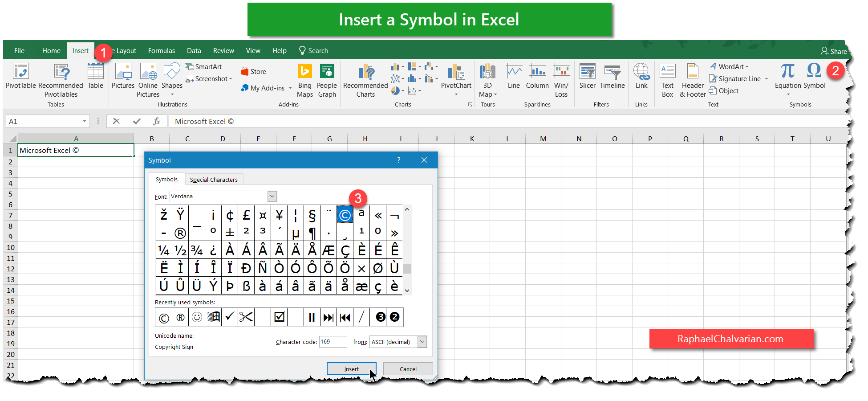Go to the Review tab

click(223, 51)
